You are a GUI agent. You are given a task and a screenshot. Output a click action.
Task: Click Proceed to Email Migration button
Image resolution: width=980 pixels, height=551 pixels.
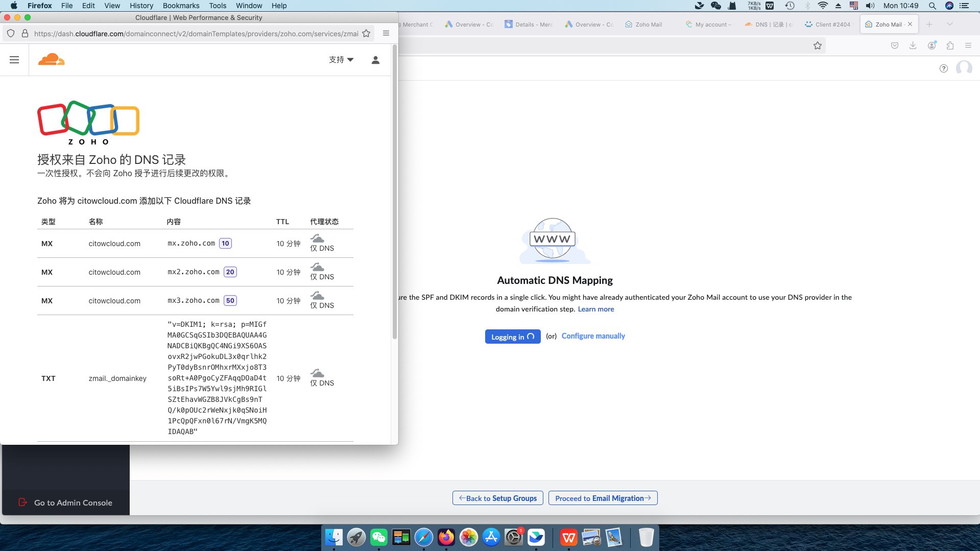point(603,498)
